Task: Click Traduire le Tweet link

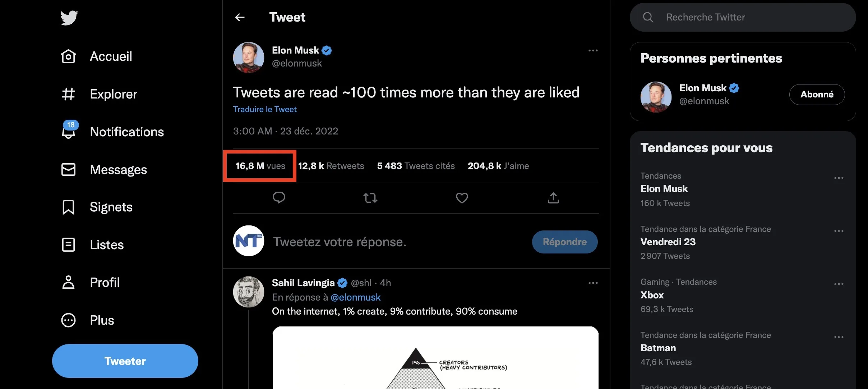Action: tap(265, 109)
